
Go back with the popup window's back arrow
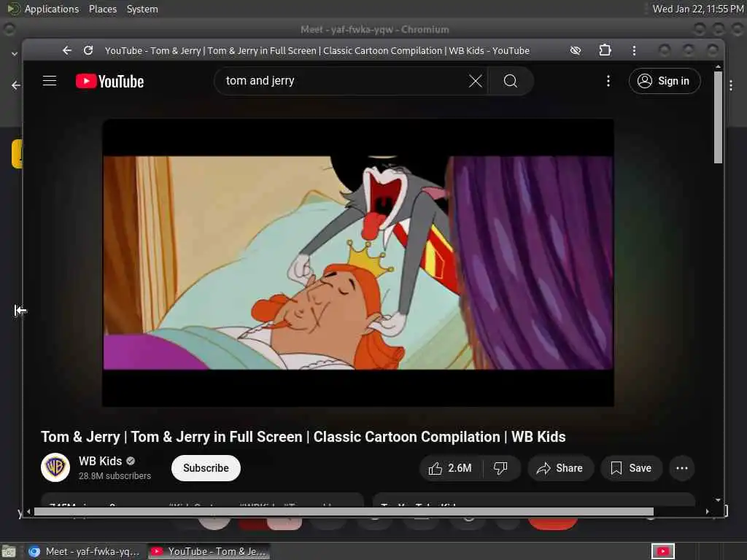(66, 50)
